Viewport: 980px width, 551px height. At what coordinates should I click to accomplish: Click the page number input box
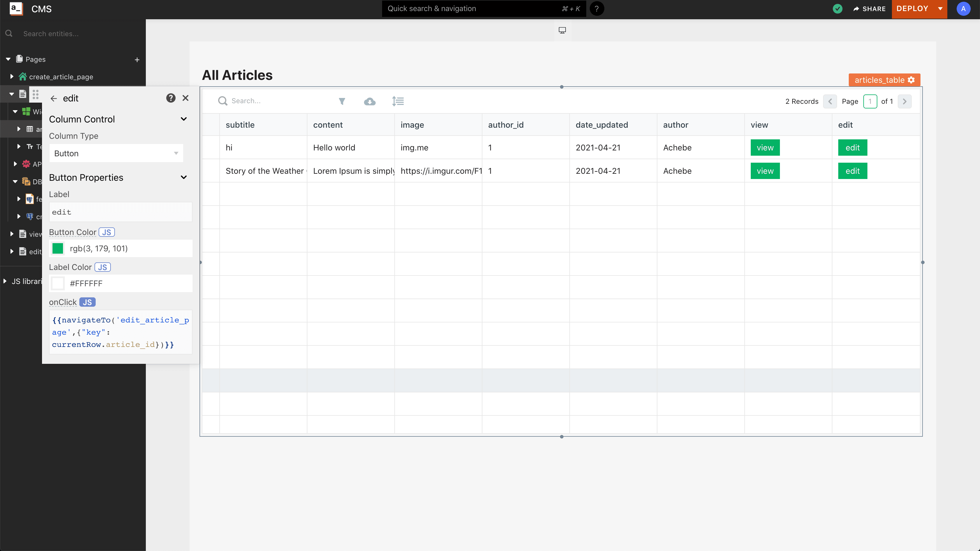870,101
